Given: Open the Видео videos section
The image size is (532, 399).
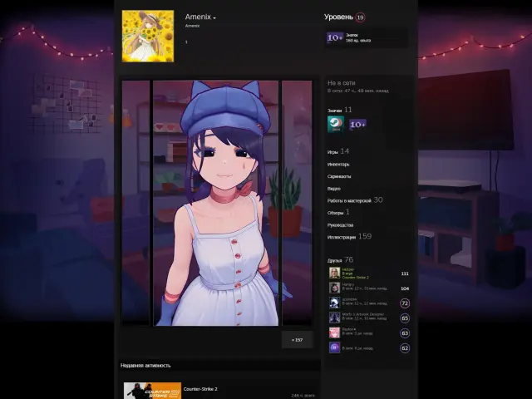Looking at the screenshot, I should click(x=334, y=189).
